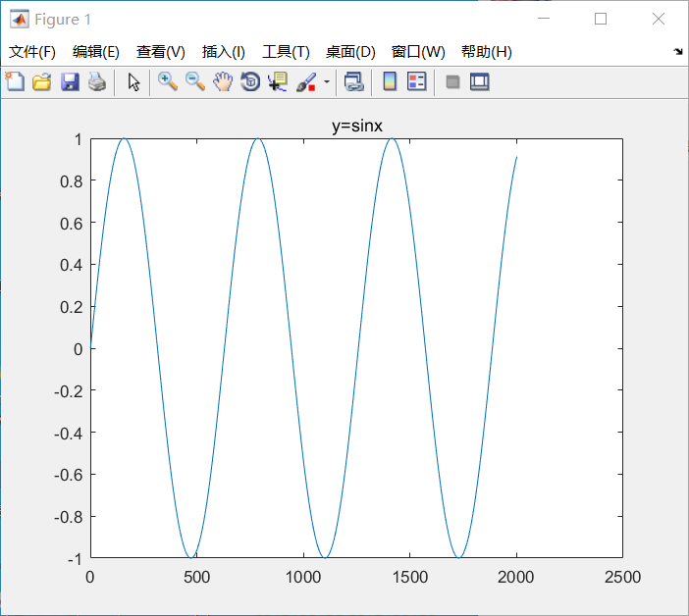Expand the Brush color dropdown arrow
The image size is (689, 616).
click(x=327, y=81)
